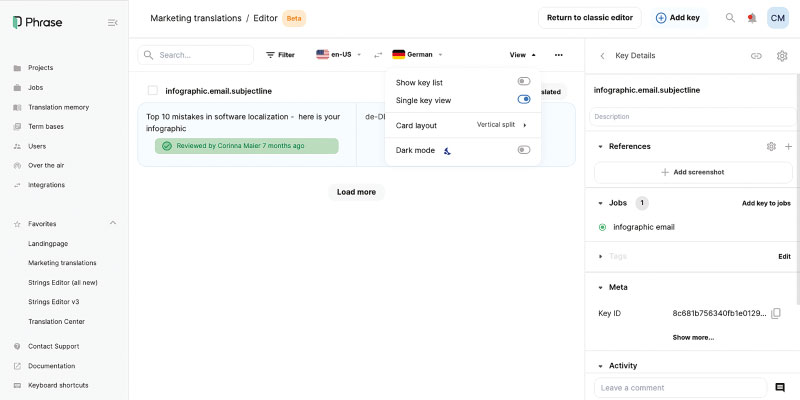Click the English source text card
This screenshot has width=800, height=400.
tap(247, 135)
